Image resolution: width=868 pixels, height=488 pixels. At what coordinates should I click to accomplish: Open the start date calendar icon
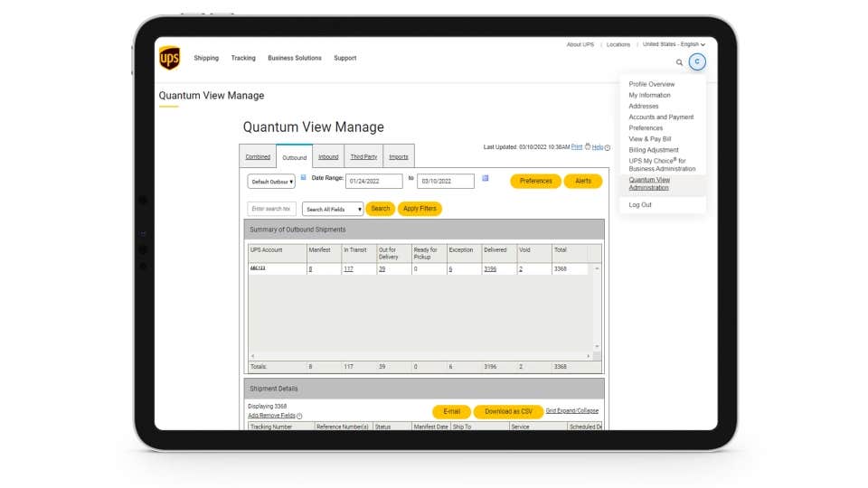point(303,178)
